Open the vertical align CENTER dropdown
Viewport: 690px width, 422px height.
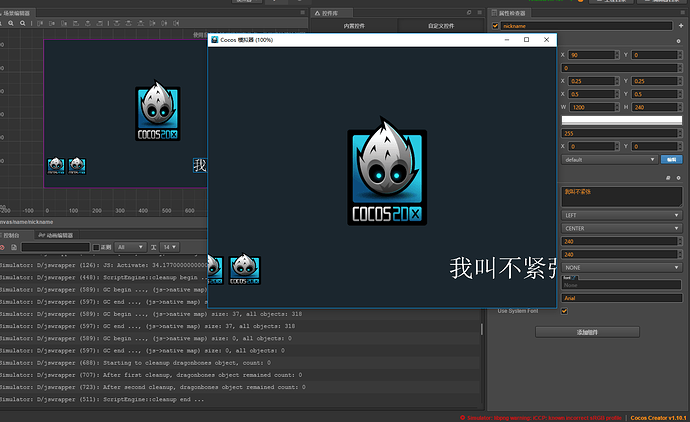click(x=622, y=228)
